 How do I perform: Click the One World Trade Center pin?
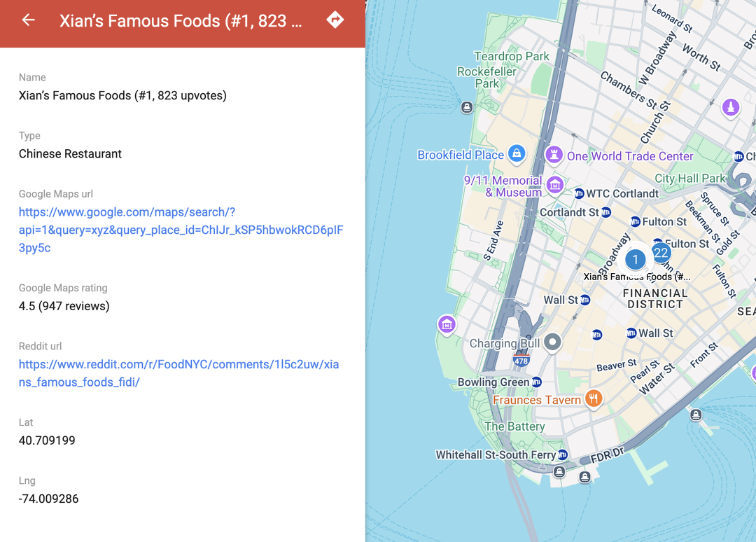click(x=554, y=155)
